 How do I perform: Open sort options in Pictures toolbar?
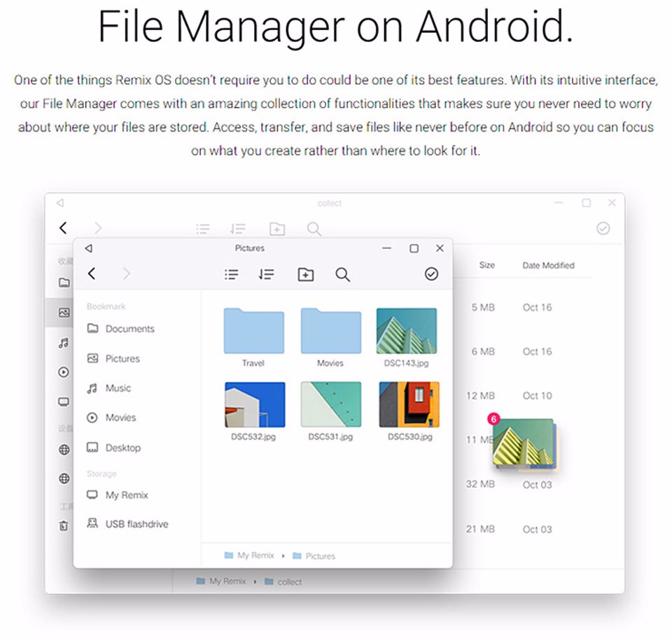pyautogui.click(x=266, y=275)
